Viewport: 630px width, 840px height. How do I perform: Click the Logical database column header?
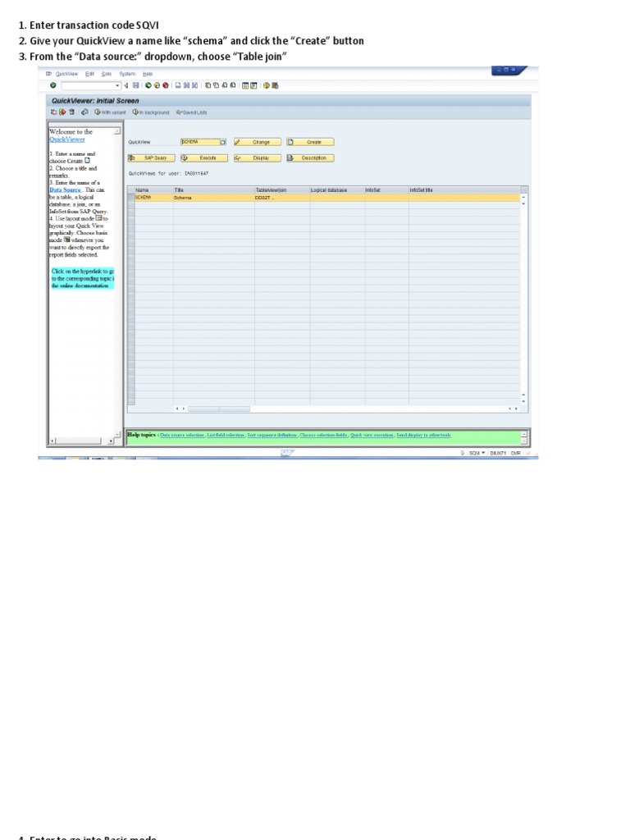337,189
